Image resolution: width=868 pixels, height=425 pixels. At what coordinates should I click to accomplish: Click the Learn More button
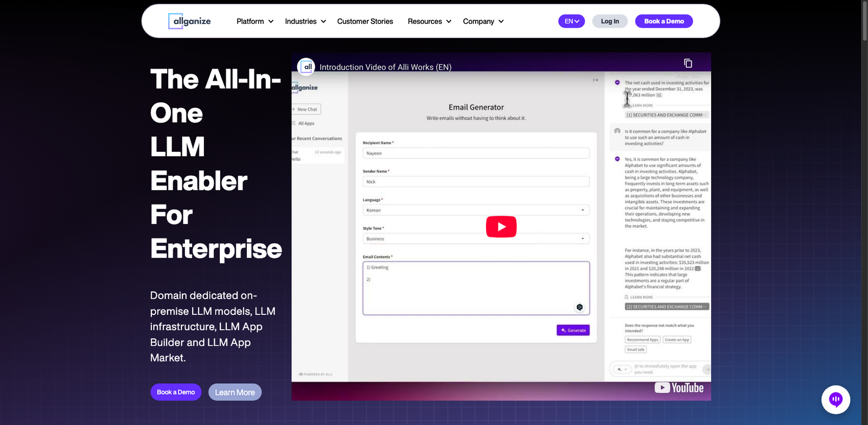pos(234,392)
